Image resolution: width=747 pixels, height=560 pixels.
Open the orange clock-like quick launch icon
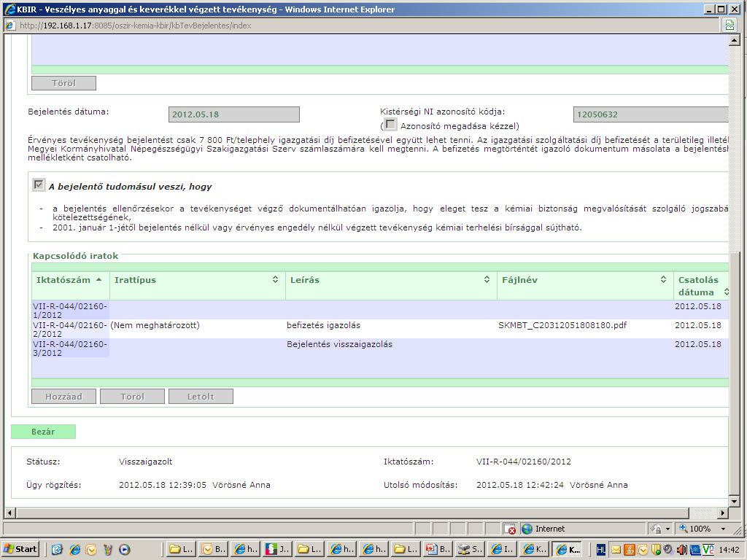click(91, 550)
